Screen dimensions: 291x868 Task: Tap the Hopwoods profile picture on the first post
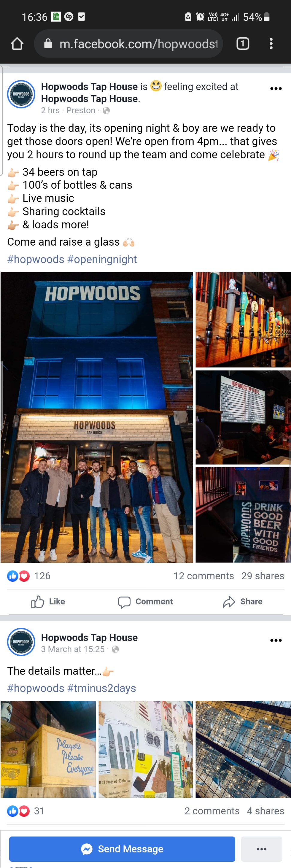tap(21, 94)
